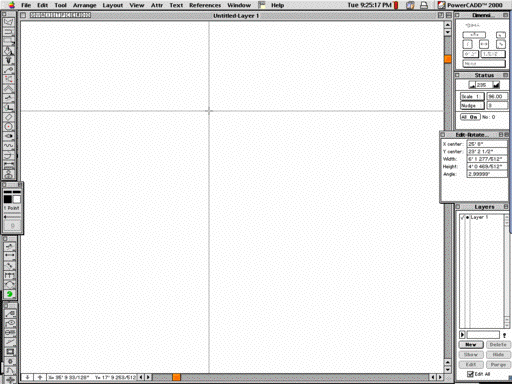
Task: Select the gear-shaped tool in lower palette
Action: point(10,361)
